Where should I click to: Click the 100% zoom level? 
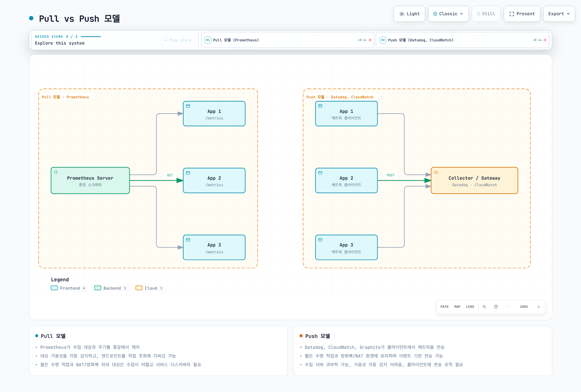tap(524, 307)
